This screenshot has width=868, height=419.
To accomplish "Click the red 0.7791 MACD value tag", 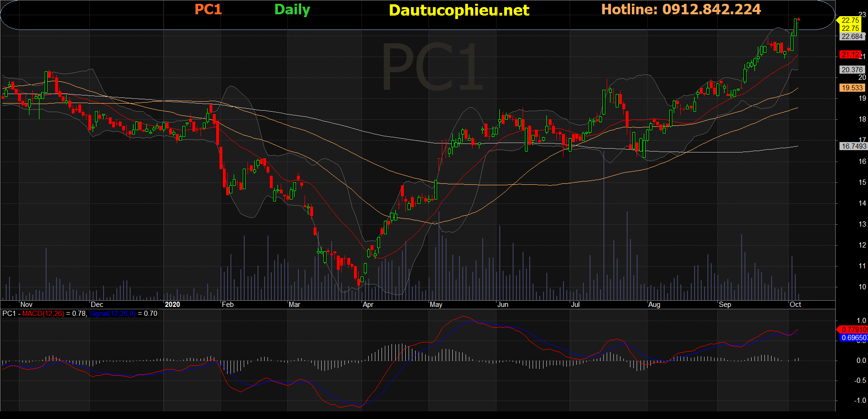I will [x=853, y=329].
